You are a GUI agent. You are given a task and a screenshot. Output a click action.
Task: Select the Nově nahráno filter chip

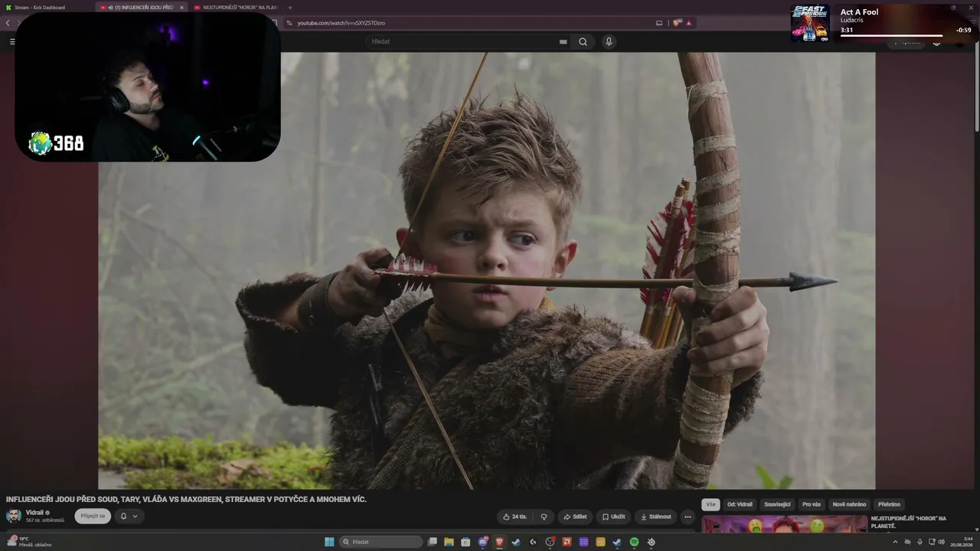click(849, 504)
